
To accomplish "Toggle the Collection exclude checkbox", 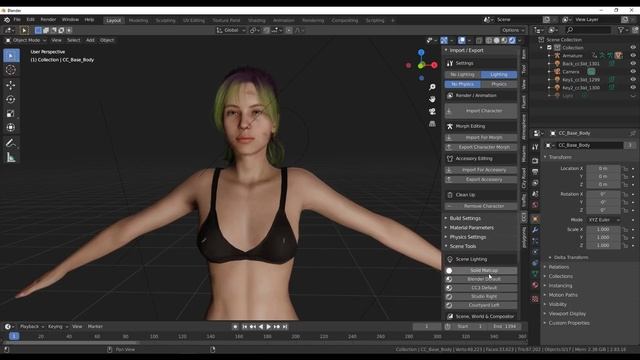I will (x=549, y=48).
